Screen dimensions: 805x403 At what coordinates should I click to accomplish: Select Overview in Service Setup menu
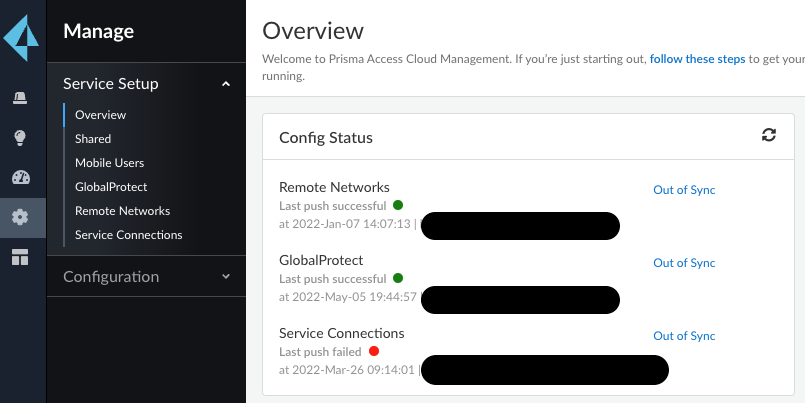[x=100, y=115]
